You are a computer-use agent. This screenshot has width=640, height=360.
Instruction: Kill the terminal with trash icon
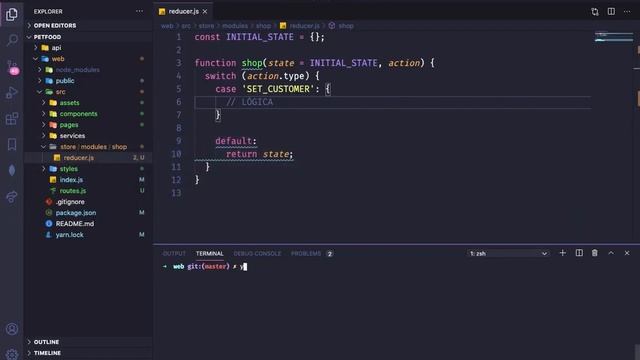coord(595,253)
